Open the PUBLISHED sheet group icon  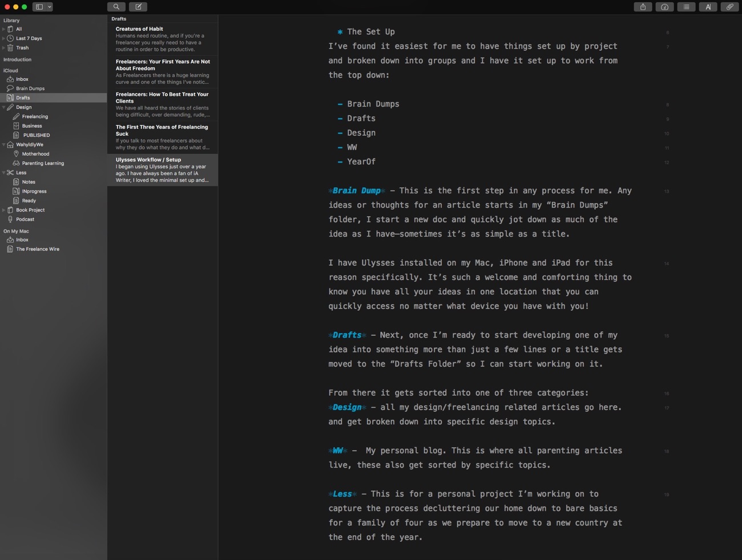(17, 135)
